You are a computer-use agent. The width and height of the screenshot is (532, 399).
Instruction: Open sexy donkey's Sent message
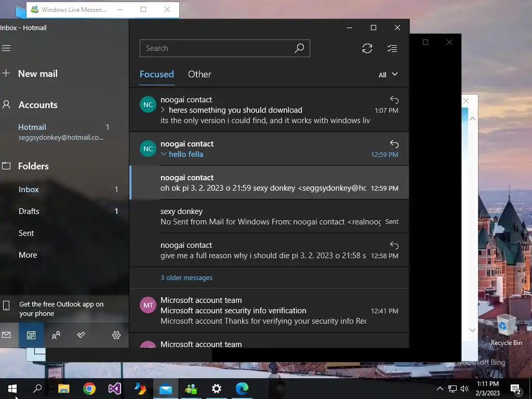(x=270, y=217)
